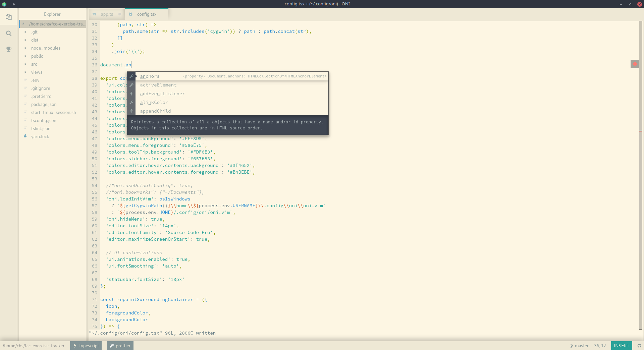Expand the node_modules folder
Image resolution: width=644 pixels, height=350 pixels.
click(x=25, y=48)
